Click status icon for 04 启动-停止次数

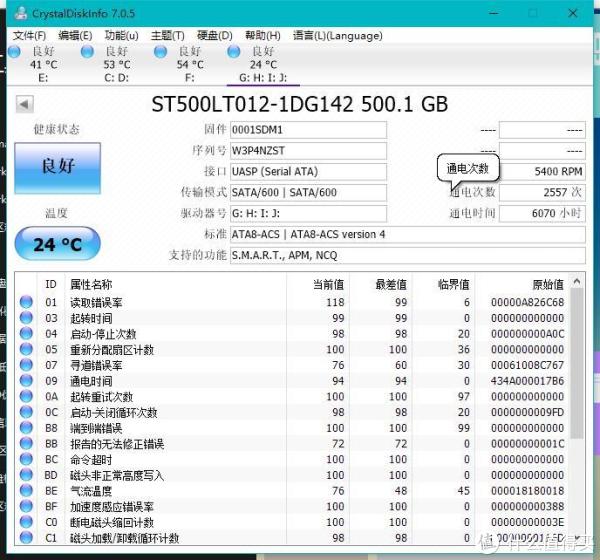click(26, 333)
